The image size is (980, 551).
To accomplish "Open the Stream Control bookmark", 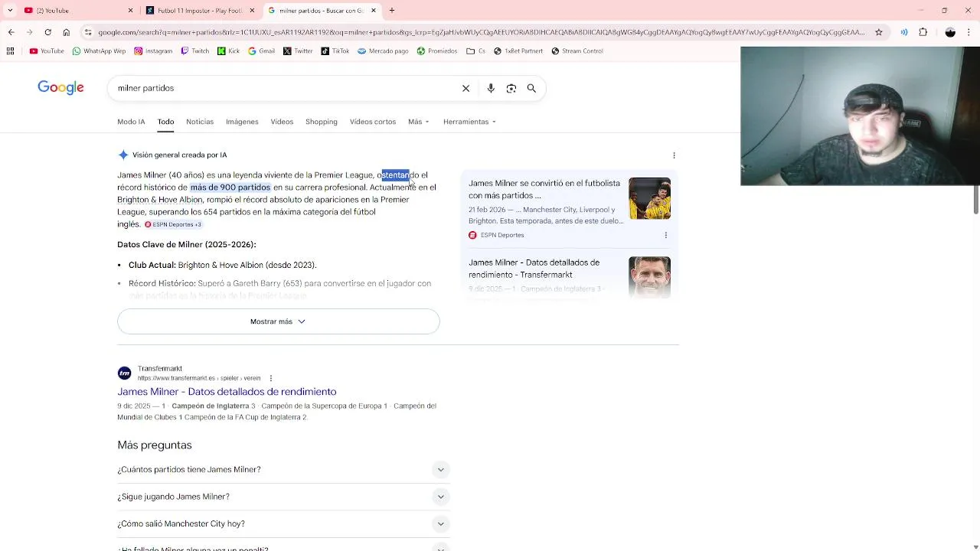I will coord(577,51).
